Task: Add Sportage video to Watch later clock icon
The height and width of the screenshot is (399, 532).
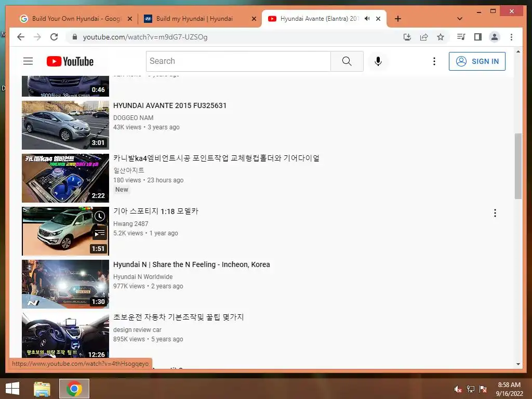Action: [99, 216]
